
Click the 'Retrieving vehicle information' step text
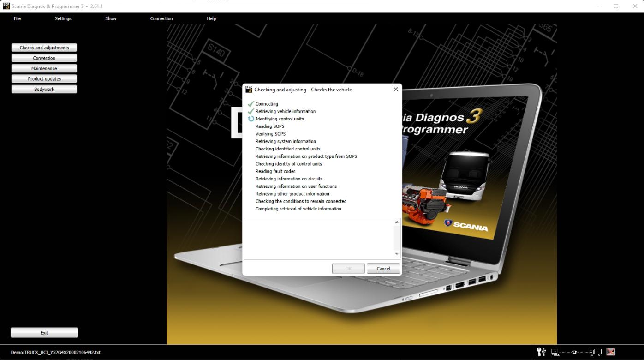tap(286, 111)
